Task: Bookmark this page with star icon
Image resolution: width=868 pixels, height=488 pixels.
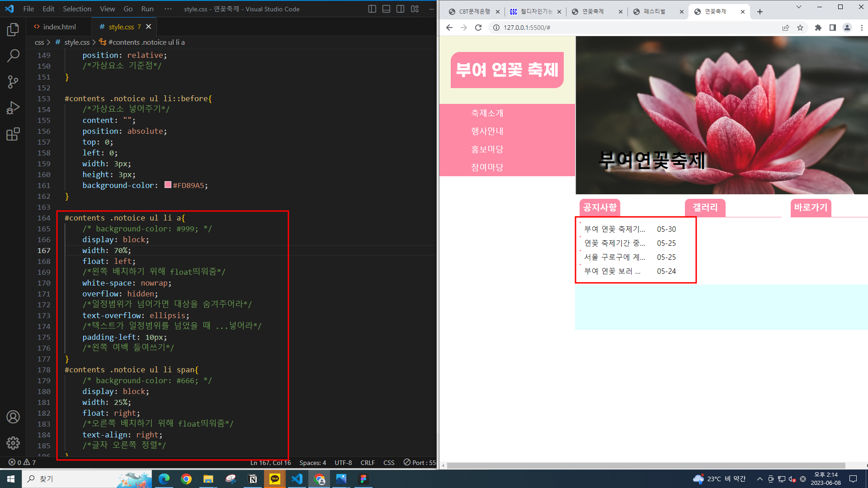Action: pos(800,28)
